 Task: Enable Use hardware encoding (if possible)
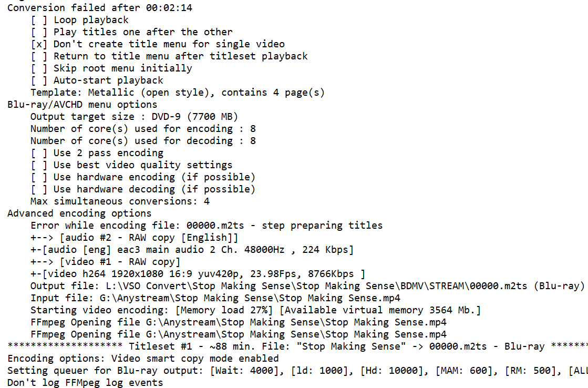(x=39, y=177)
